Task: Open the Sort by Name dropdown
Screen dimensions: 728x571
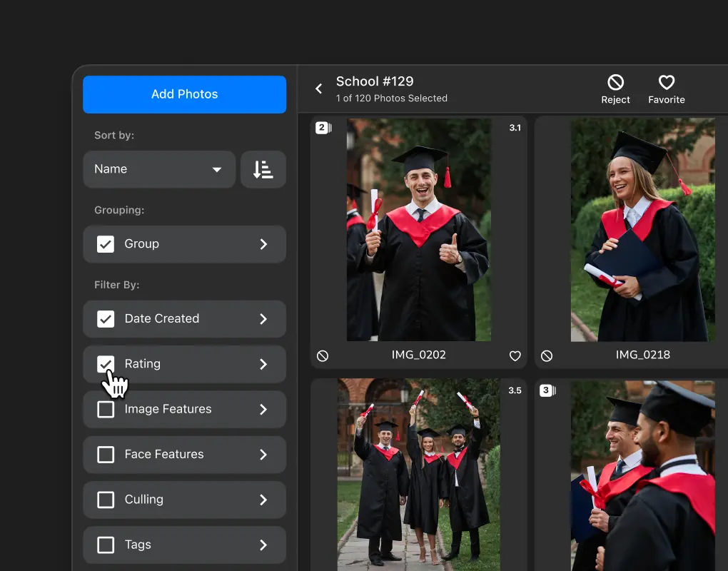Action: [159, 169]
